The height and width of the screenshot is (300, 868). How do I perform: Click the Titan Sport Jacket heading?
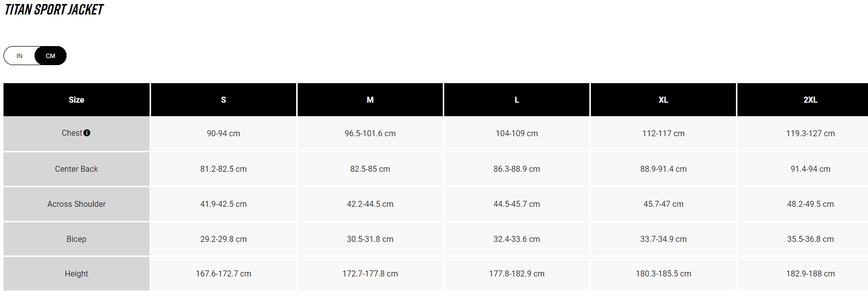pos(54,10)
